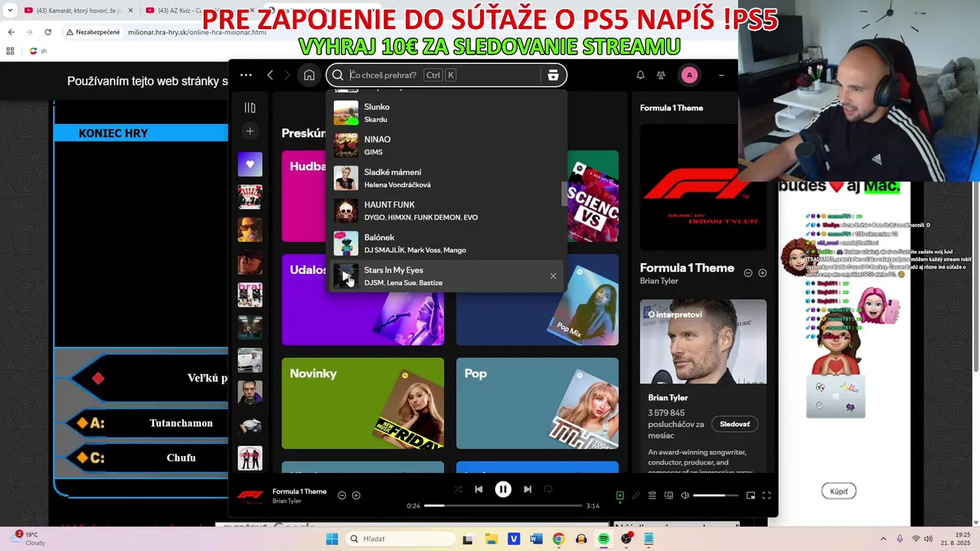Image resolution: width=980 pixels, height=551 pixels.
Task: Choose answer A: Tutanchamon in Milionár game
Action: [x=149, y=423]
